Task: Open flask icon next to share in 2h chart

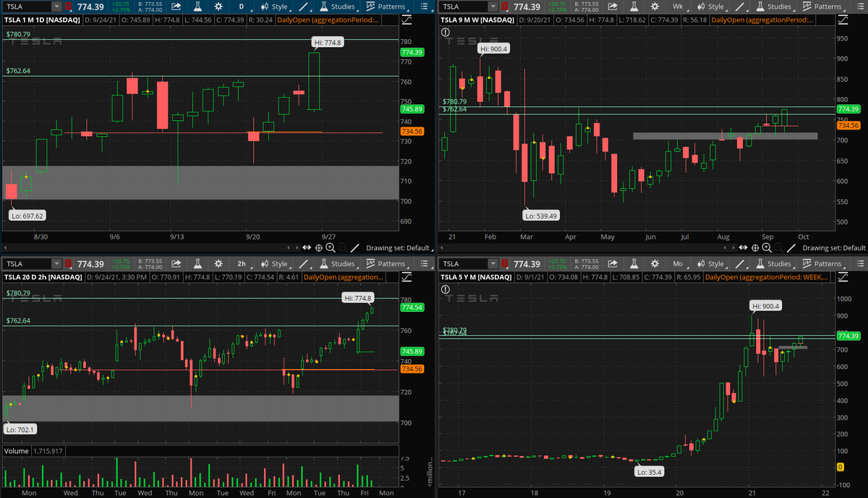Action: 196,264
